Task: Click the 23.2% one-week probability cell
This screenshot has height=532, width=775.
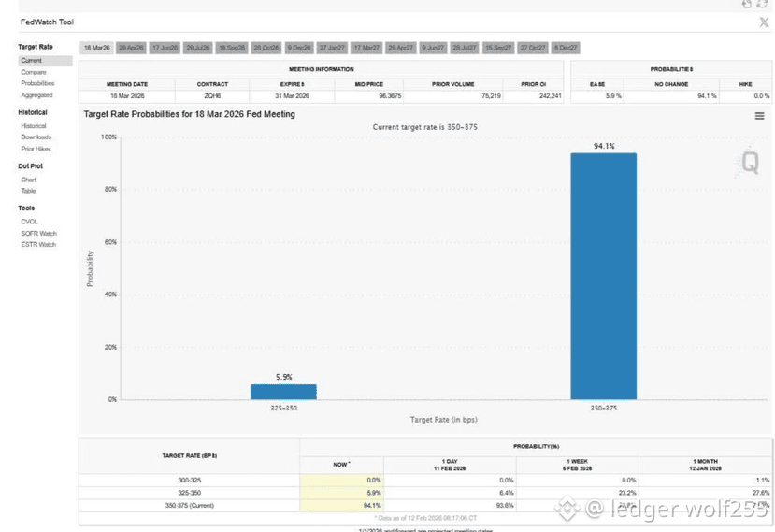Action: [x=578, y=493]
